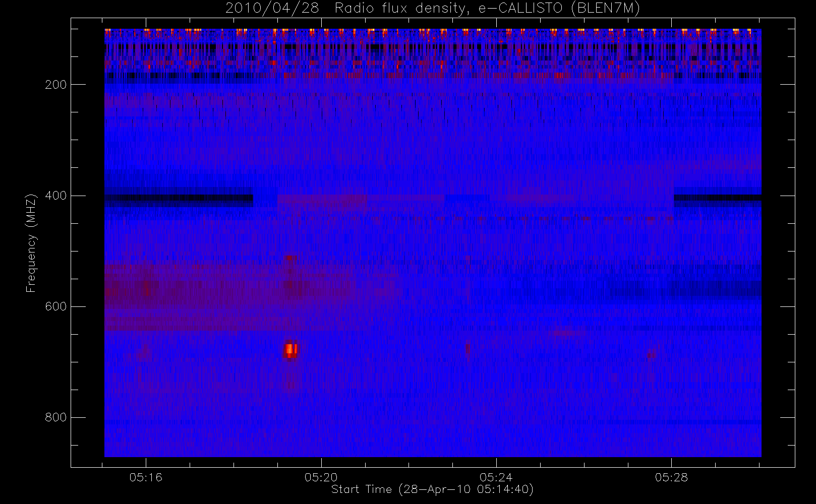Click the bright red burst near 05:19
This screenshot has height=504, width=816.
click(x=290, y=349)
